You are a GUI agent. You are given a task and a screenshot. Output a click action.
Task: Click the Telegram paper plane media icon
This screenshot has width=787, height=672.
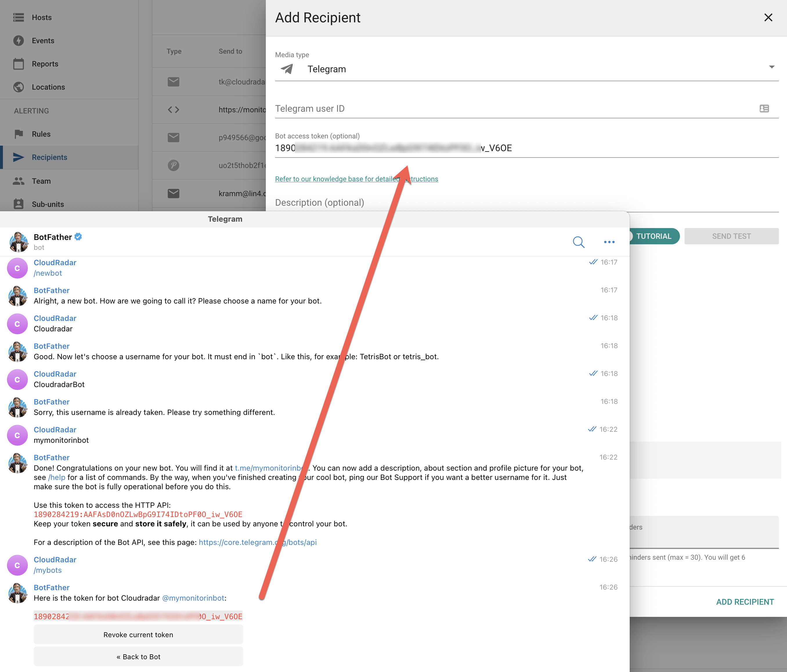[287, 69]
